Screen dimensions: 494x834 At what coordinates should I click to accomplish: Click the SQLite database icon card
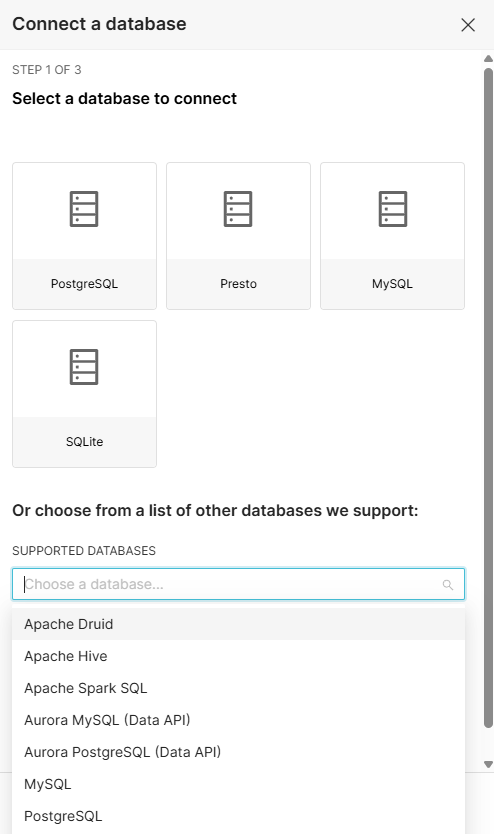coord(85,394)
